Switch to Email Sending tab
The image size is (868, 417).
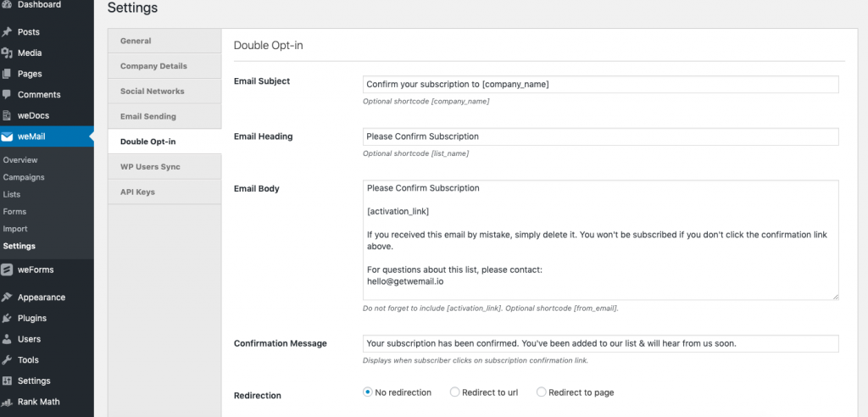(164, 116)
